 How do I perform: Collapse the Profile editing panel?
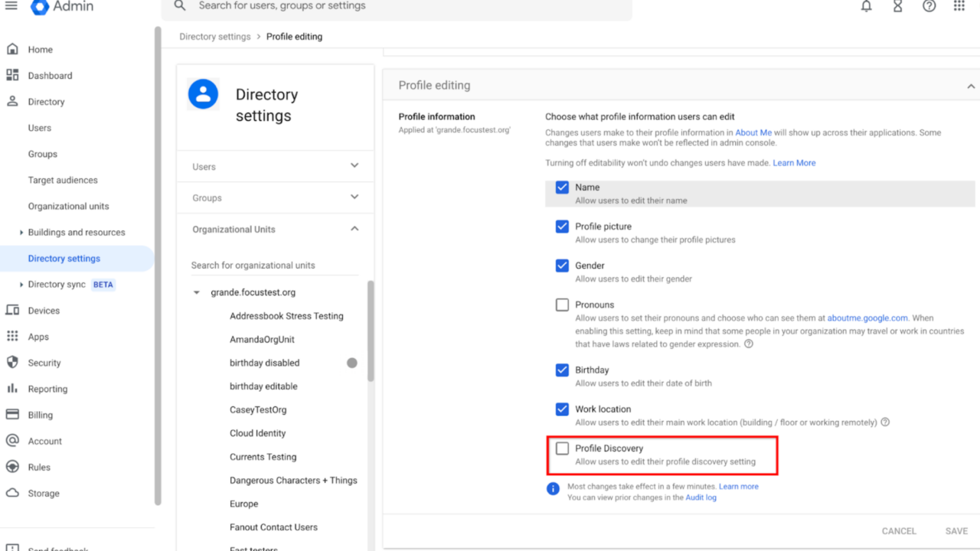click(971, 86)
